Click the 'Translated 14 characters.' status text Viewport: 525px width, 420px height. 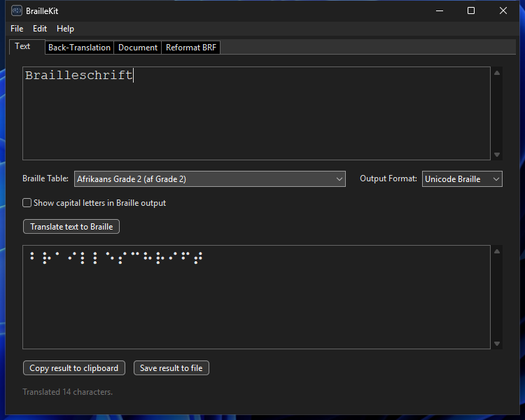click(x=68, y=392)
